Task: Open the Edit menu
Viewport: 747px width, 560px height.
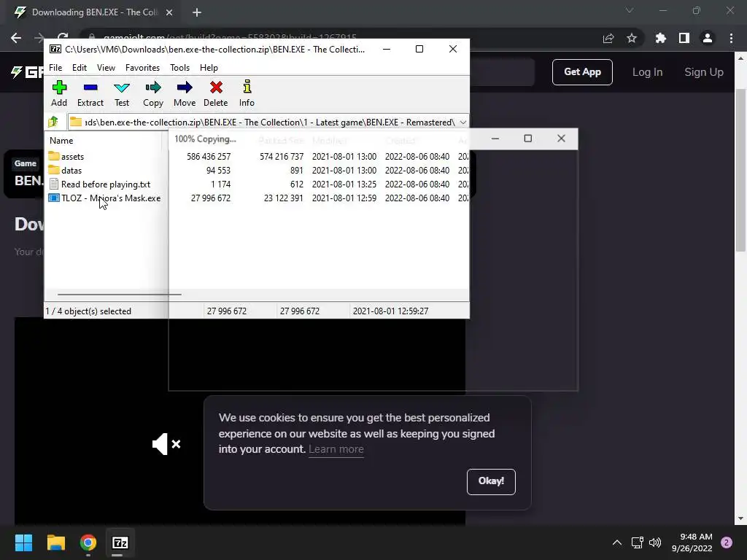Action: 79,68
